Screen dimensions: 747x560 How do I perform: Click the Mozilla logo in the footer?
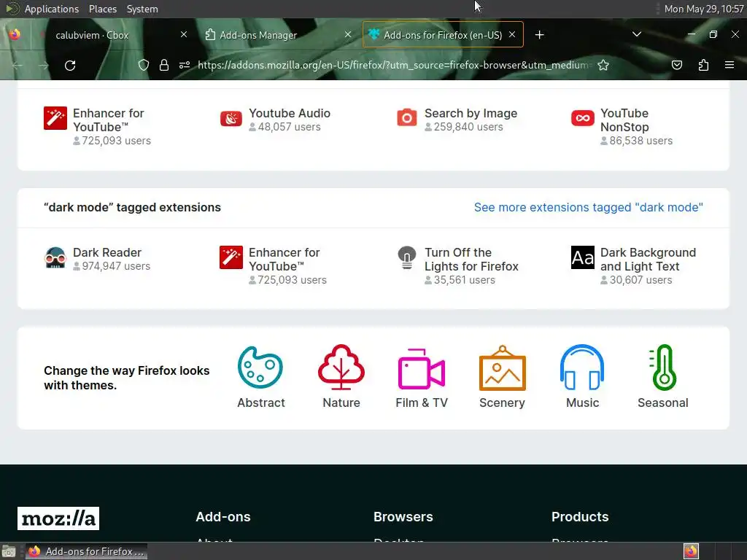click(58, 518)
